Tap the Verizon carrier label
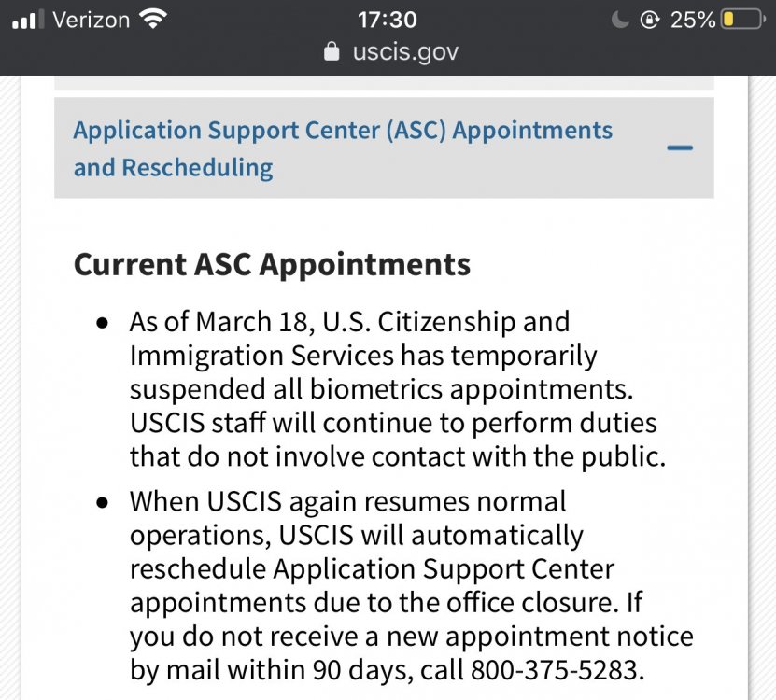Image resolution: width=776 pixels, height=700 pixels. click(92, 20)
